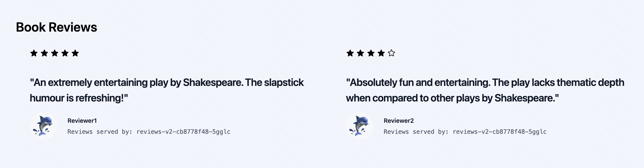This screenshot has width=644, height=168.
Task: Click Reviewer2's dolphin avatar
Action: coord(359,126)
